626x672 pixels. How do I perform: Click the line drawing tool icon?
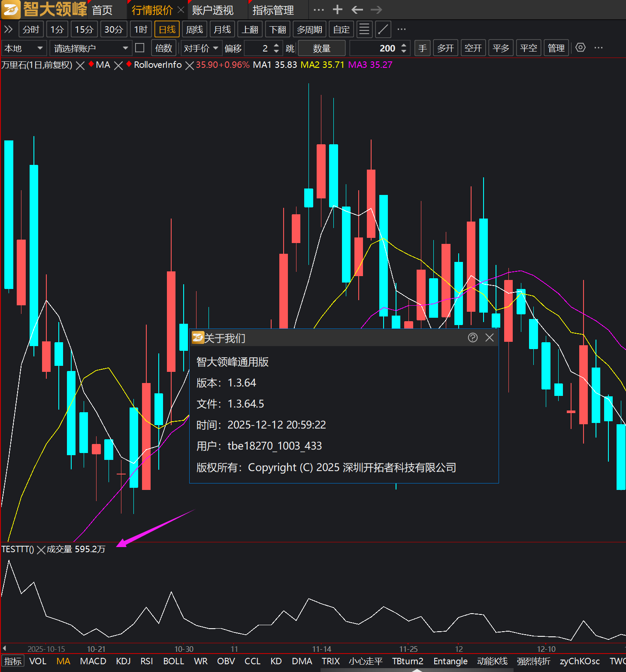[383, 30]
